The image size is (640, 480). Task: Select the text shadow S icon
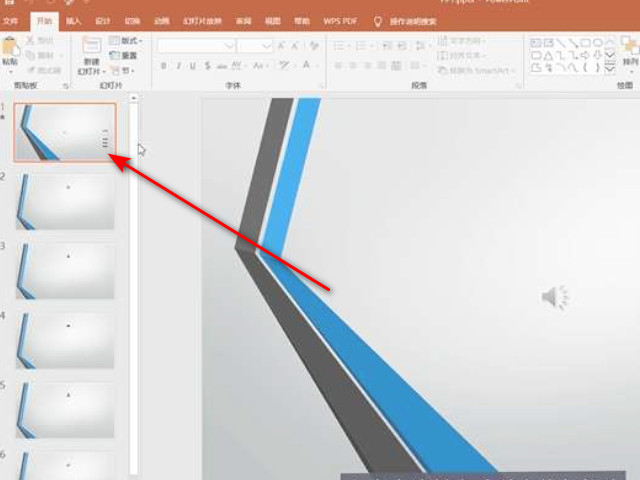(207, 66)
